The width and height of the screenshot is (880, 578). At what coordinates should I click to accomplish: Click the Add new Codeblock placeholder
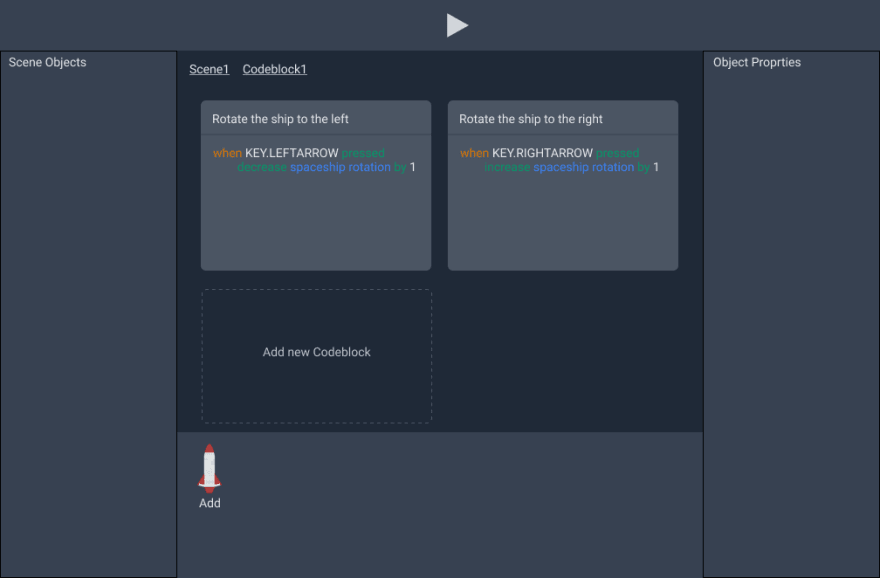[x=317, y=356]
